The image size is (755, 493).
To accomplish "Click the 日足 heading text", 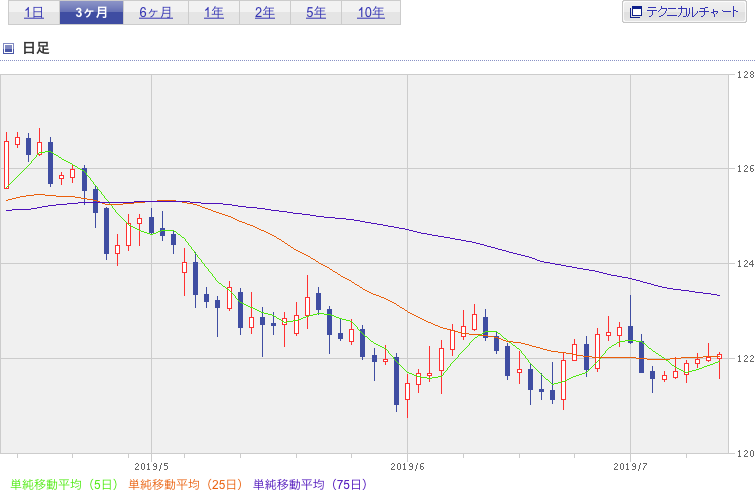I will point(36,48).
